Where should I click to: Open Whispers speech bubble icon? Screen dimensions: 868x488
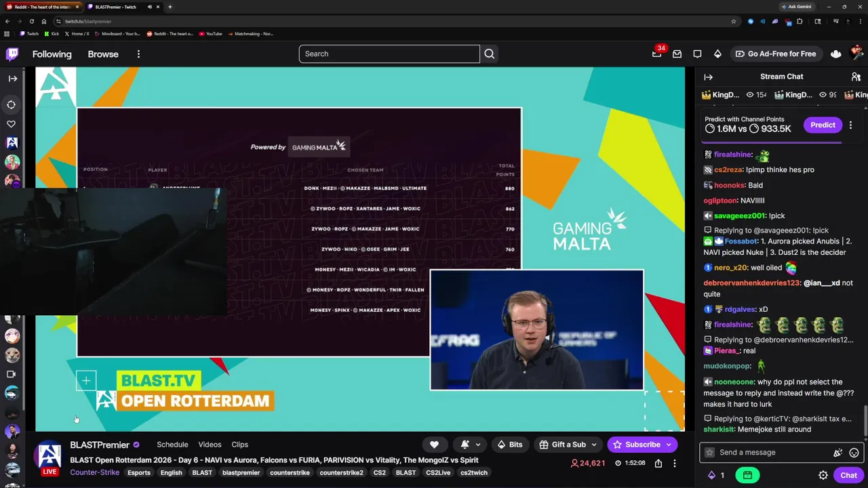pos(697,54)
